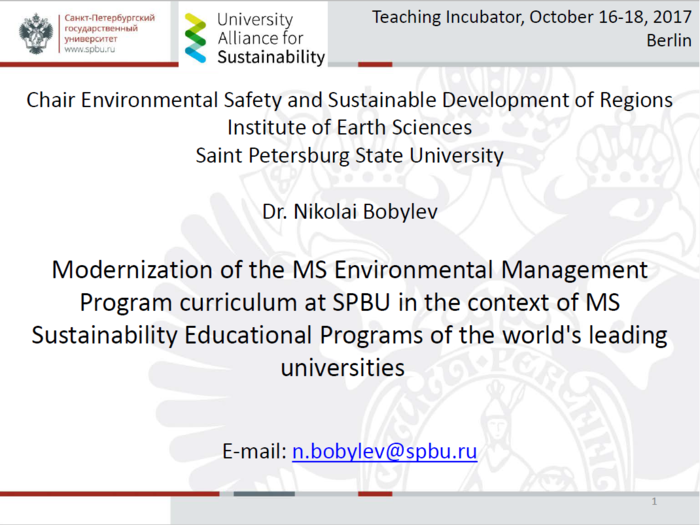
Task: Click the 'Sustainability' word in the alliance logo
Action: pos(270,57)
